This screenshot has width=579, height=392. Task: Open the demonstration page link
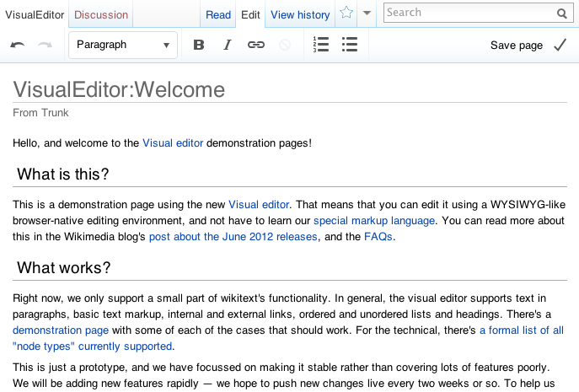tap(61, 330)
